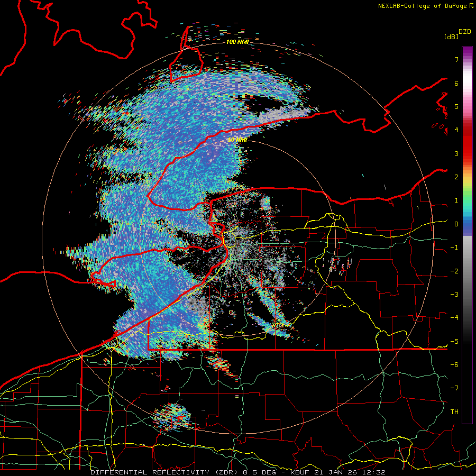
Task: Click the -1 value on the dB scale
Action: (x=454, y=248)
